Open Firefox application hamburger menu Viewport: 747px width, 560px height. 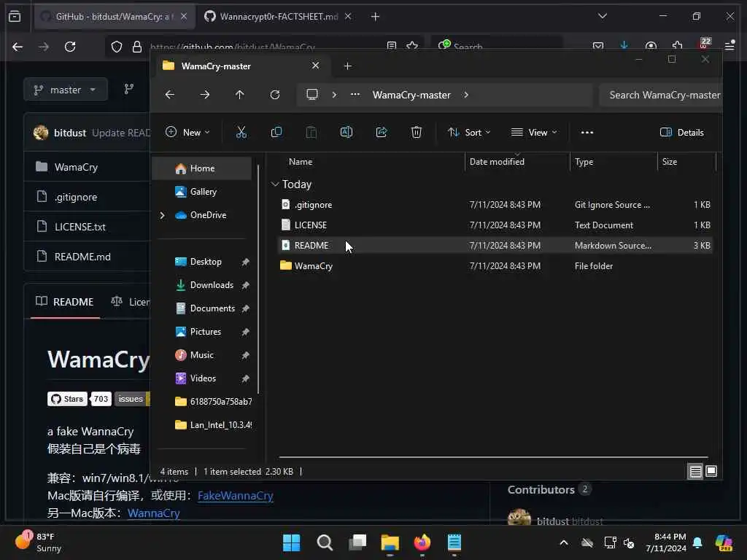pos(729,46)
